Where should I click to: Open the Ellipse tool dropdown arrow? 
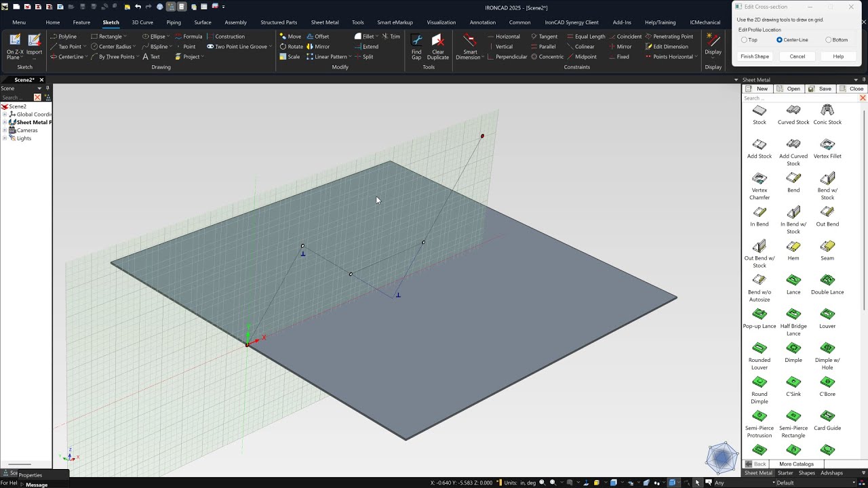click(x=169, y=37)
